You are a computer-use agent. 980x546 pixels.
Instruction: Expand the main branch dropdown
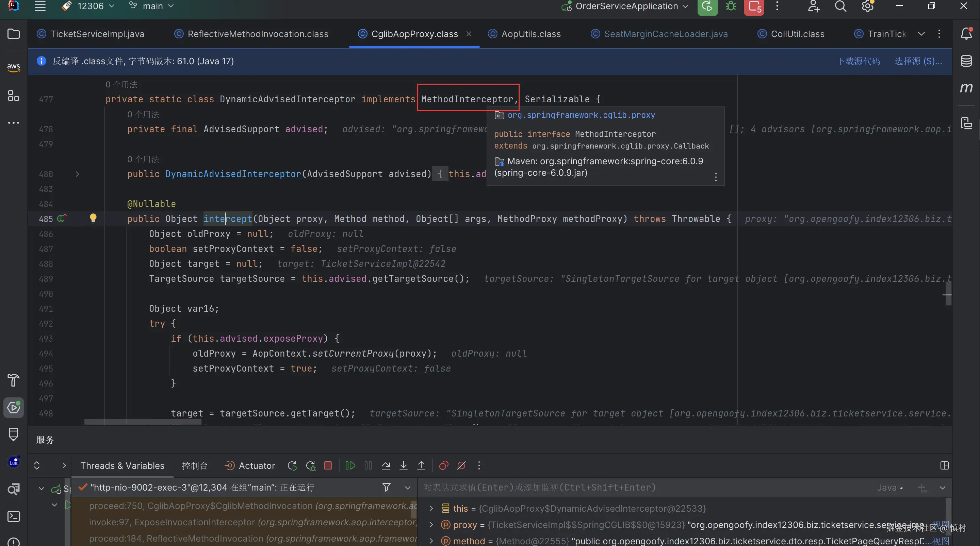(x=152, y=6)
